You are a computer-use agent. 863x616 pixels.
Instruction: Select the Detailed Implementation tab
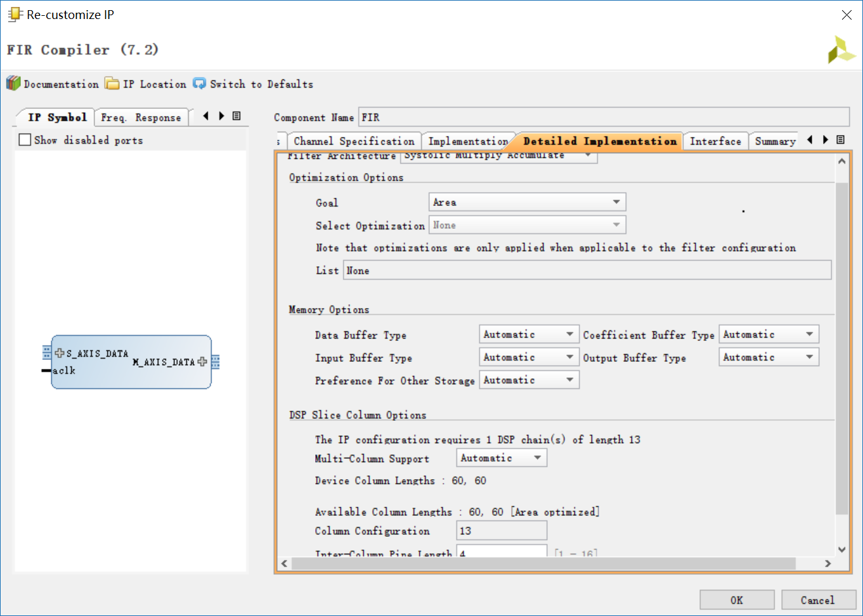click(x=600, y=141)
